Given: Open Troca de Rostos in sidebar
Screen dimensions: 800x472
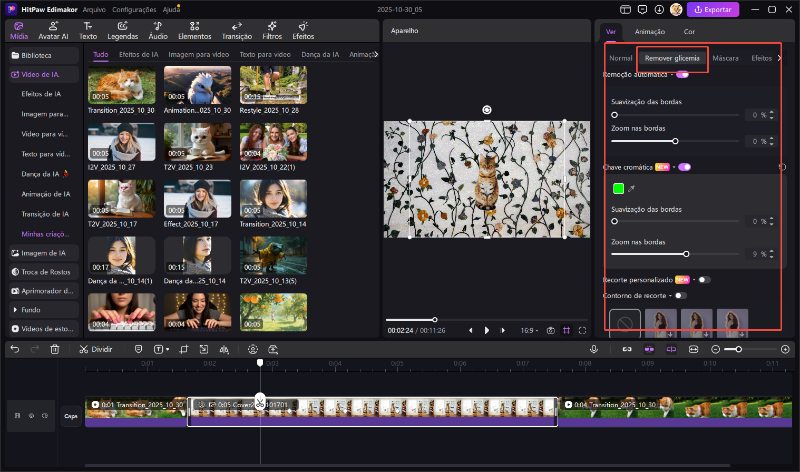Looking at the screenshot, I should click(44, 272).
